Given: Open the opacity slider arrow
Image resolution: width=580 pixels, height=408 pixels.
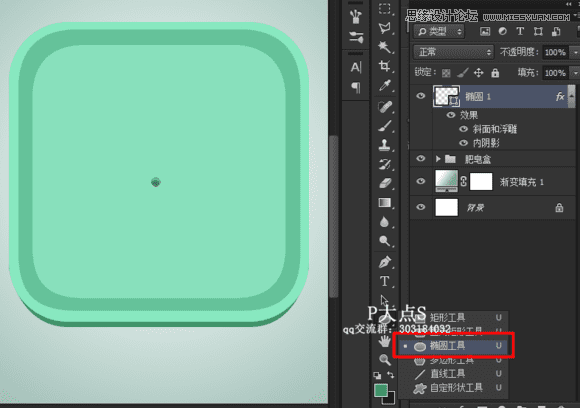Looking at the screenshot, I should pyautogui.click(x=576, y=52).
